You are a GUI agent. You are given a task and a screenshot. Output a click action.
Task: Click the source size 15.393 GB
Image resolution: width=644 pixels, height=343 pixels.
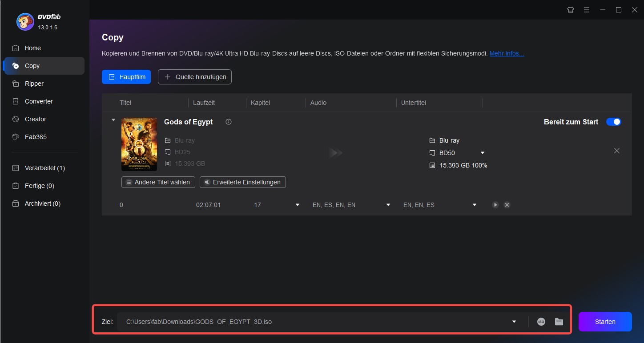click(190, 164)
